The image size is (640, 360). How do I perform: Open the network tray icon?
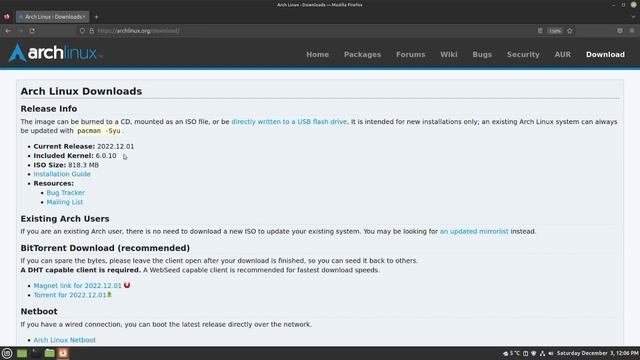[x=542, y=353]
